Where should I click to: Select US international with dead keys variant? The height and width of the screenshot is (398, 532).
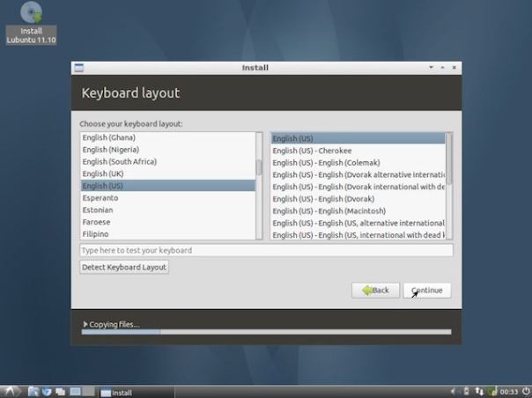coord(358,235)
